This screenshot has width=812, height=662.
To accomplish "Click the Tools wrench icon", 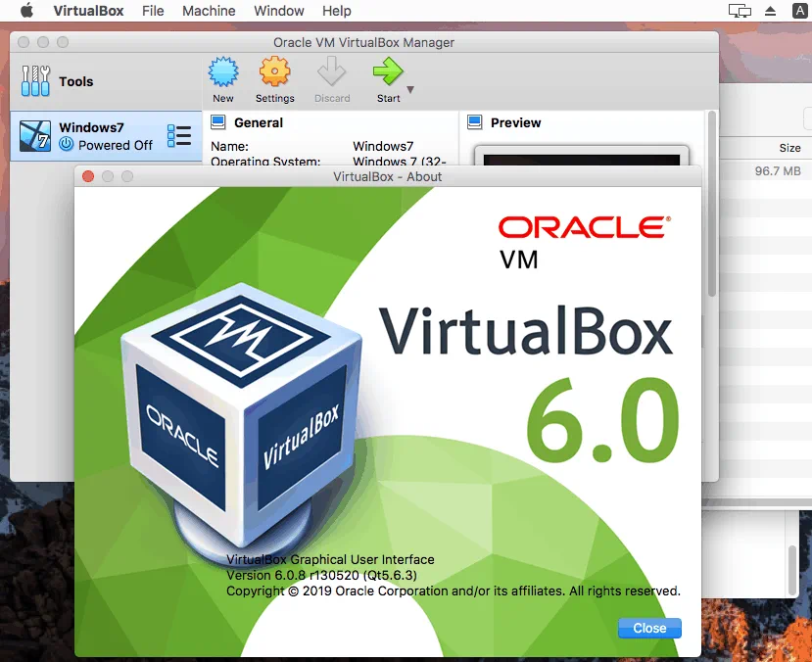I will click(x=35, y=81).
